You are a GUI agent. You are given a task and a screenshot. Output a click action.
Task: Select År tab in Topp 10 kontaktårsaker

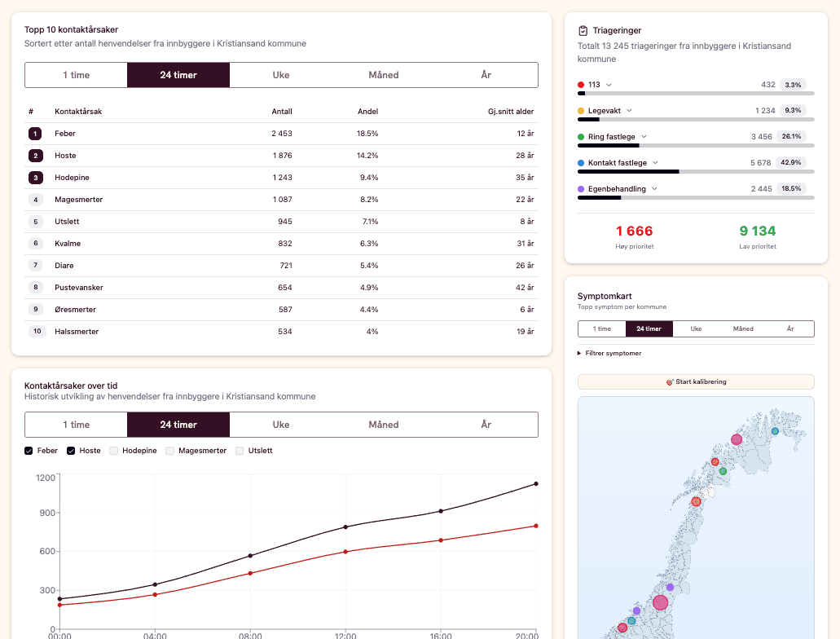tap(486, 75)
